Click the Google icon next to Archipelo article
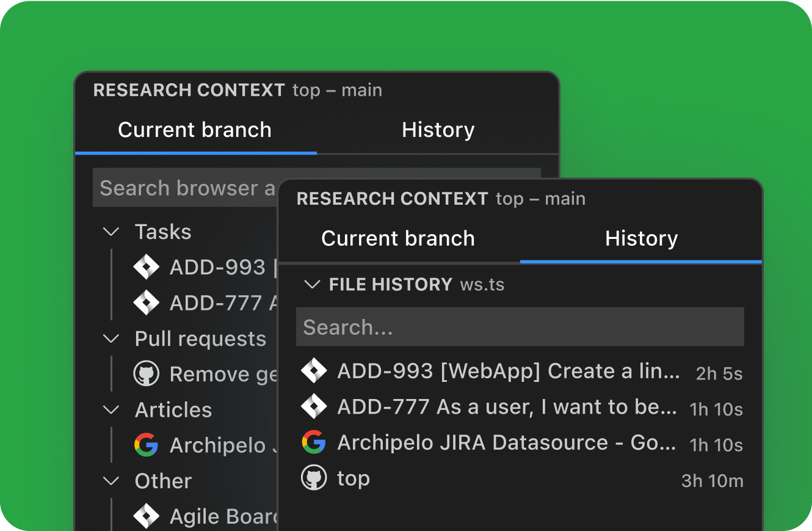Image resolution: width=812 pixels, height=531 pixels. click(x=147, y=445)
